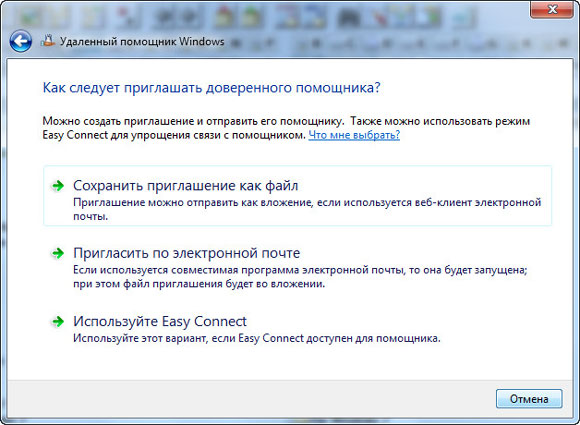Image resolution: width=580 pixels, height=425 pixels.
Task: Click green arrow beside Используйте Easy Connect
Action: pyautogui.click(x=58, y=321)
